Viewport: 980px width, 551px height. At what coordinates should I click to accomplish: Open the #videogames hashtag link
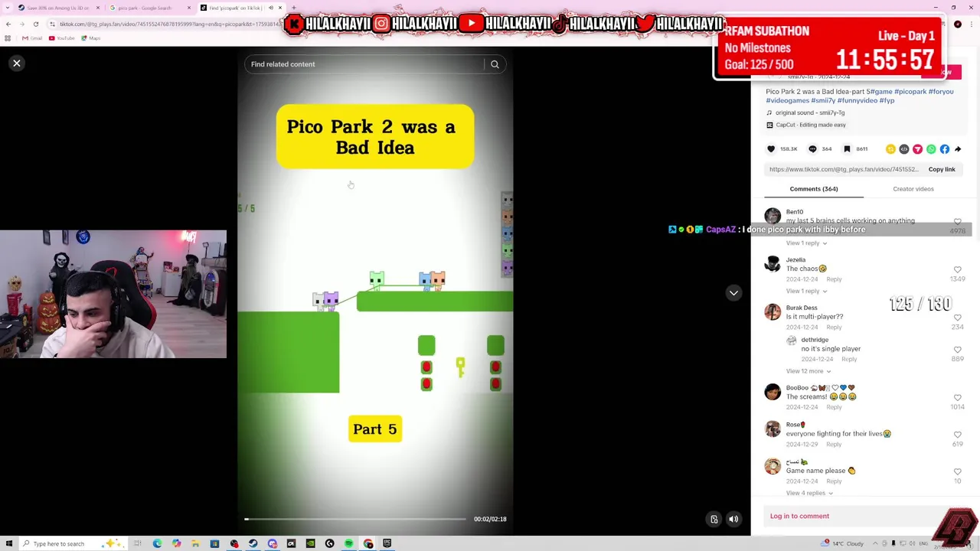(787, 100)
